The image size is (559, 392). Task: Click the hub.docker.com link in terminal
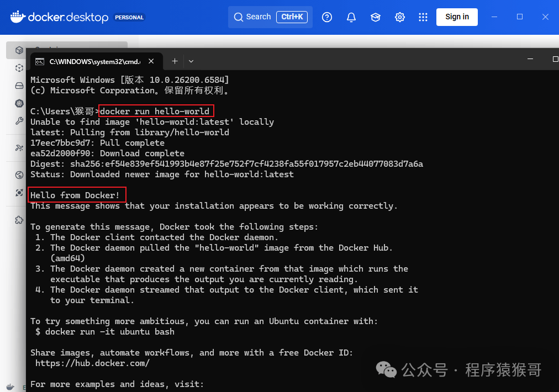click(92, 363)
